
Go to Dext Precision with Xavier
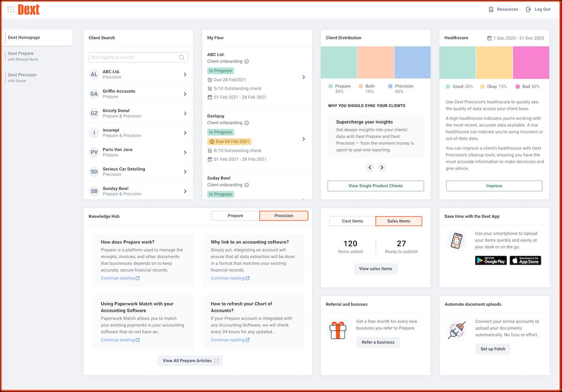(x=22, y=78)
